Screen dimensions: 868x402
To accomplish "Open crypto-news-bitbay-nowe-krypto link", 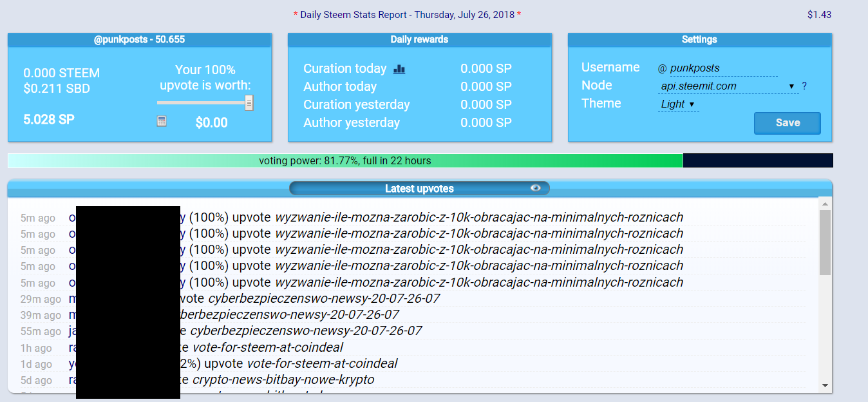I will pos(283,379).
